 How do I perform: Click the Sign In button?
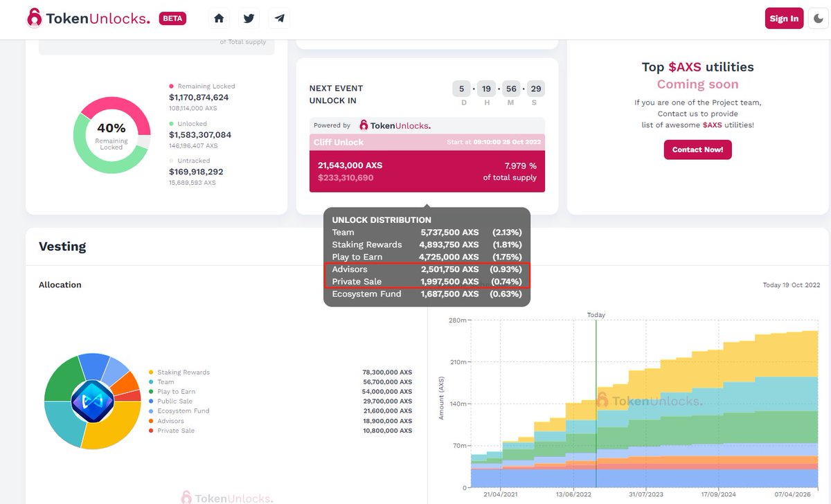pyautogui.click(x=784, y=18)
